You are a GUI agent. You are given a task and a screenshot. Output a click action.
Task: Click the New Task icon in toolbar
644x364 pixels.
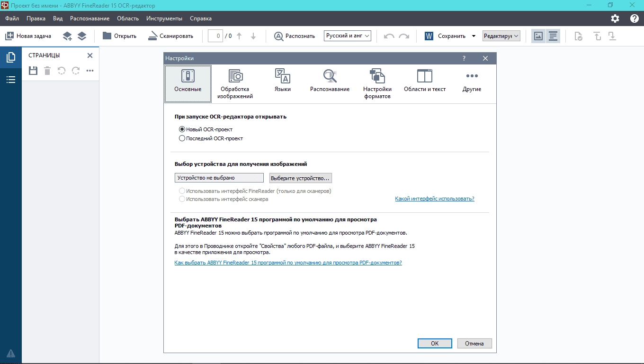tap(9, 36)
